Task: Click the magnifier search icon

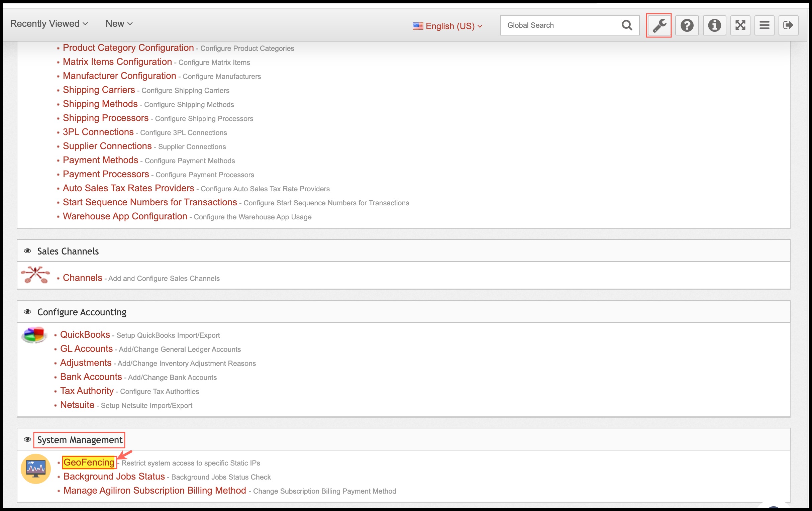Action: pyautogui.click(x=626, y=25)
